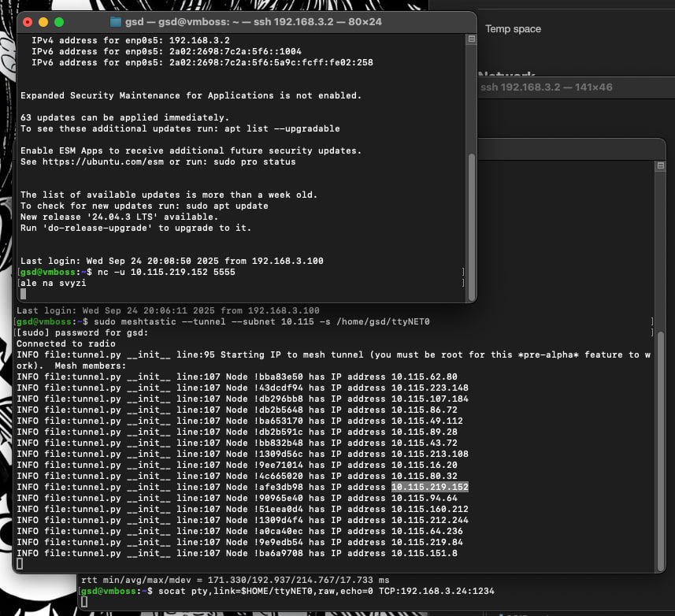
Task: Click the node !afe3db98 log line
Action: tap(236, 487)
